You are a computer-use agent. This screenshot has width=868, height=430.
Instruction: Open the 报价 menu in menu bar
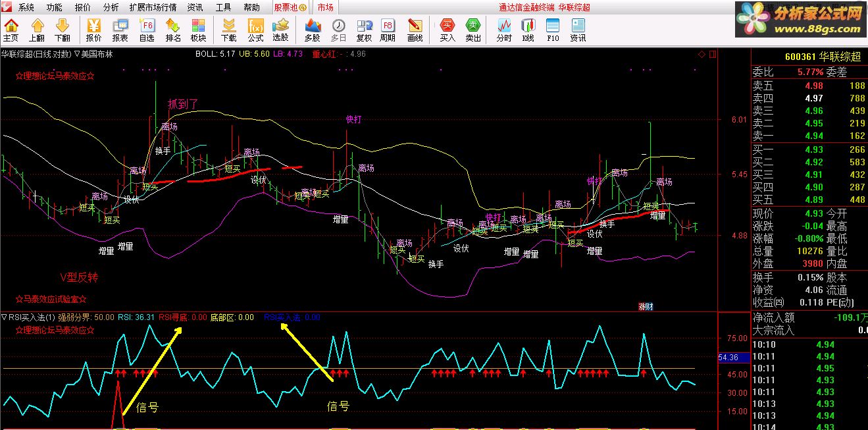click(x=83, y=7)
